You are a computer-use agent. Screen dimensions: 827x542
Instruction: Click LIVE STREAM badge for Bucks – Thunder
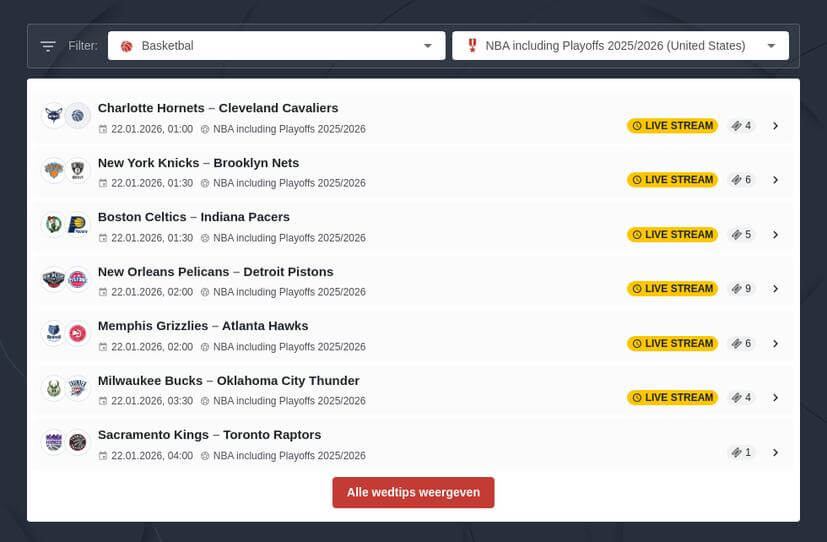coord(672,398)
